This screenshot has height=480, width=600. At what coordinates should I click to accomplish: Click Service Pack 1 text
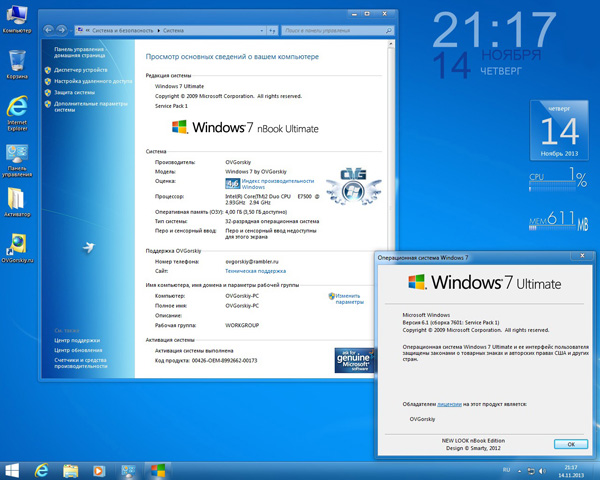click(x=171, y=106)
